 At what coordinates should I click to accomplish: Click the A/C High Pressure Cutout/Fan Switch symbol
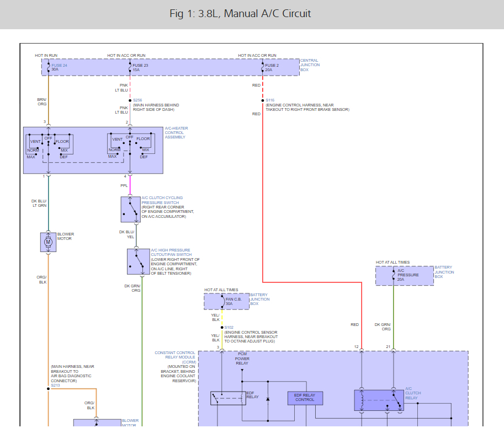[137, 260]
